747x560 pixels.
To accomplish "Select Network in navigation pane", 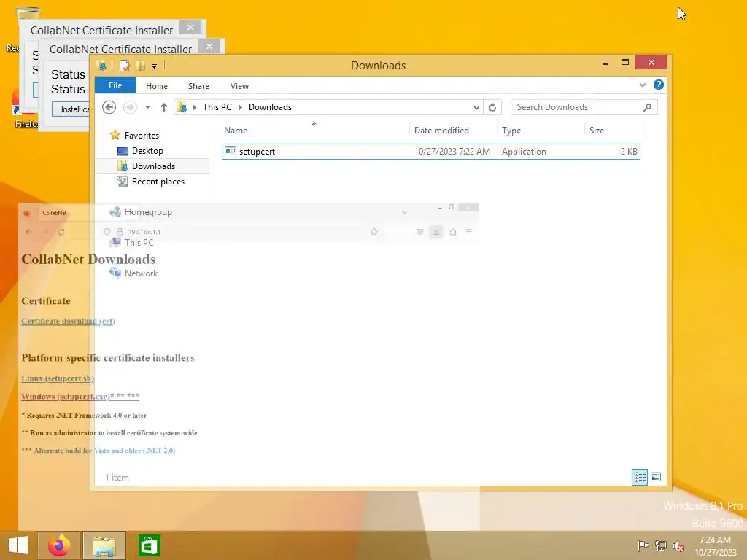I will click(x=141, y=273).
